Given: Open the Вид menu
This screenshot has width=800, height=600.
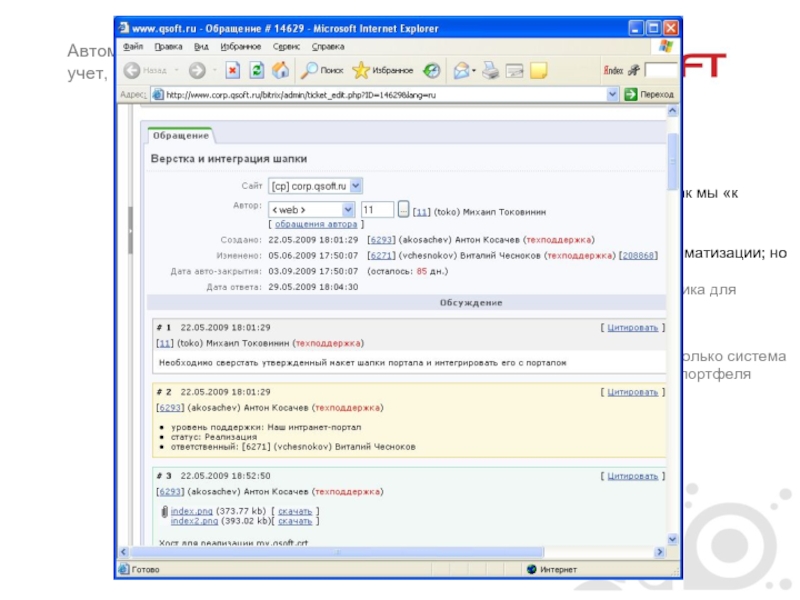Looking at the screenshot, I should tap(201, 46).
